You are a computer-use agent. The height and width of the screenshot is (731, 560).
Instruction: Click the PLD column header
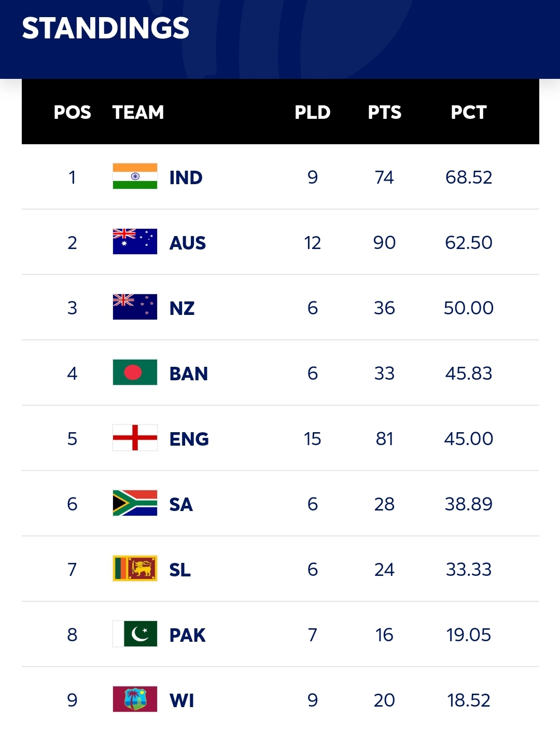313,112
